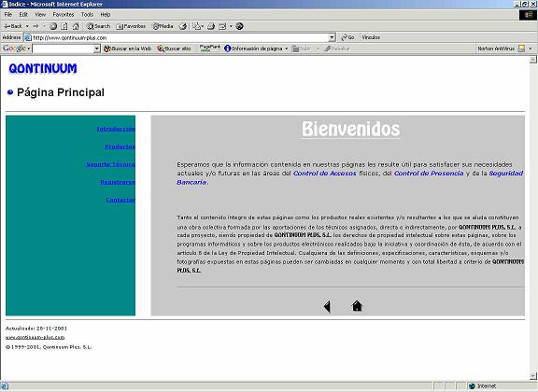Expand Información de página dropdown arrow

coord(286,49)
